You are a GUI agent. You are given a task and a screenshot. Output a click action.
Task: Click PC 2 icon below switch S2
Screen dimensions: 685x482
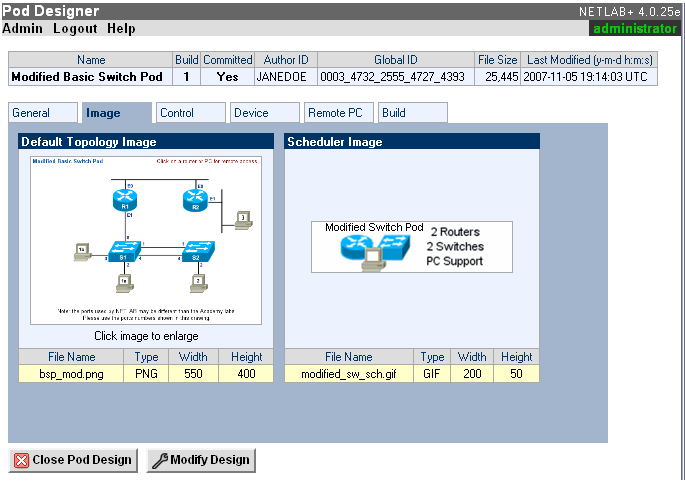point(199,282)
